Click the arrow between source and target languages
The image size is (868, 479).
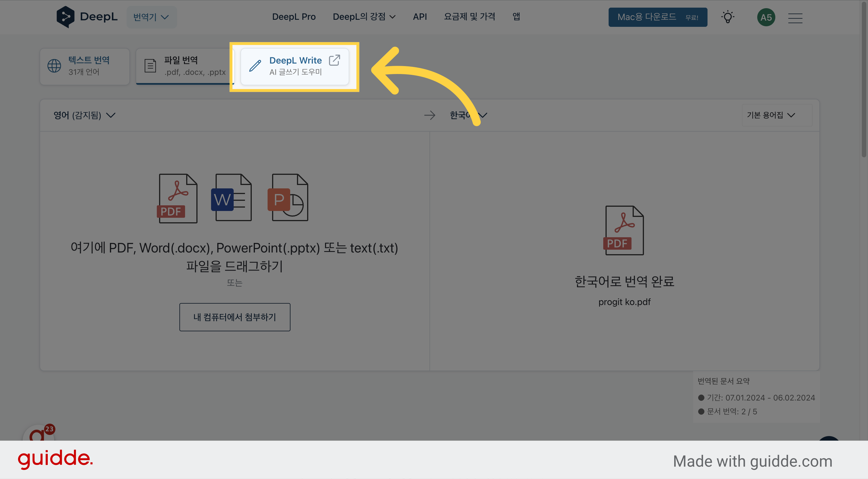tap(429, 115)
